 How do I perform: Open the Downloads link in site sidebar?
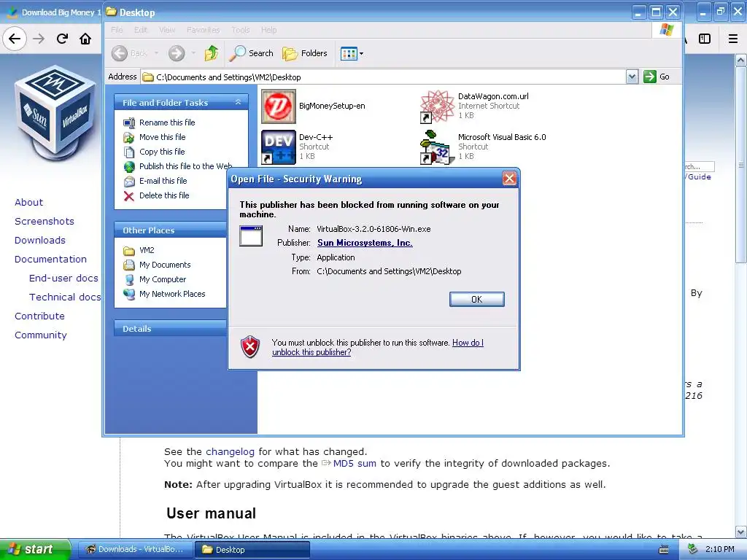(40, 241)
